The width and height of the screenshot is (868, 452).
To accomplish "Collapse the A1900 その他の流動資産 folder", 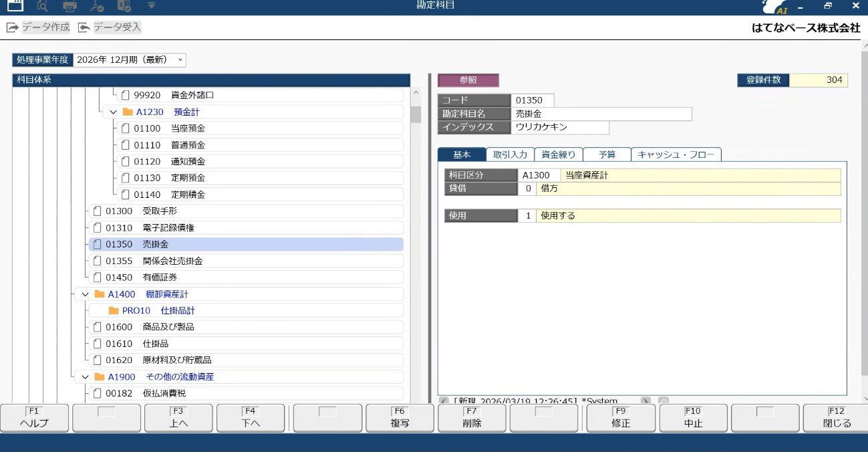I will click(85, 377).
